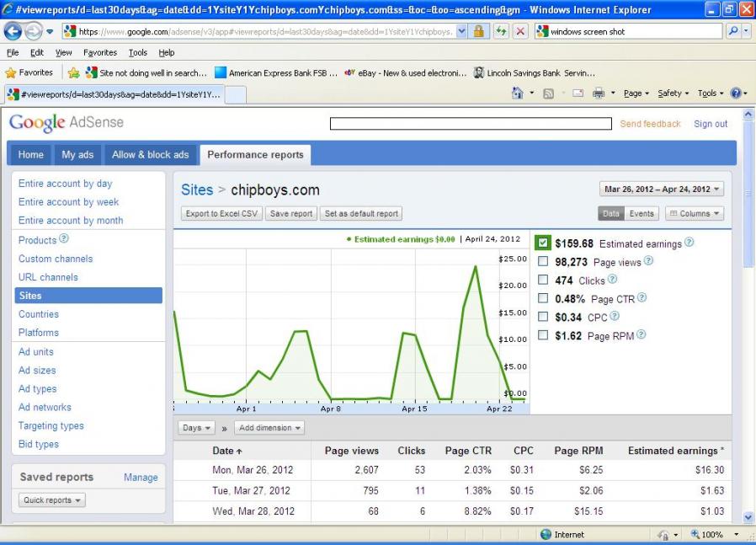Click the Manage saved reports link

tap(141, 477)
